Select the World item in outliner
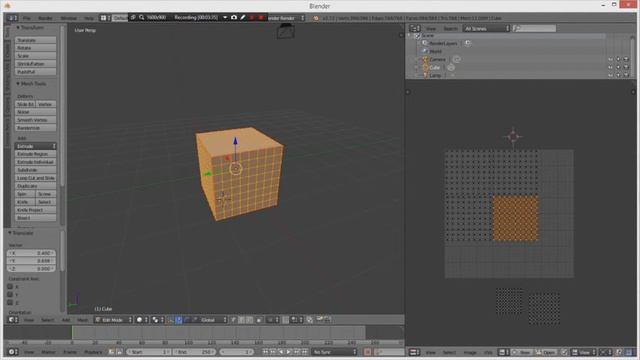 pos(436,51)
